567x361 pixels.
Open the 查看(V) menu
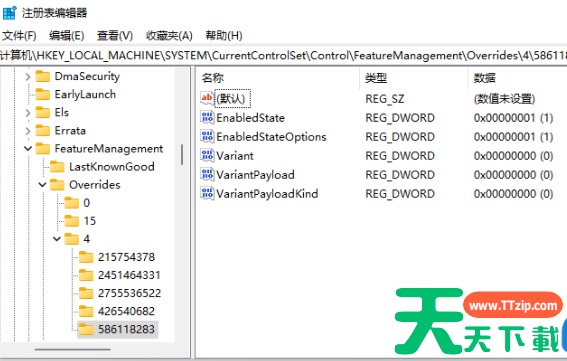pos(115,35)
